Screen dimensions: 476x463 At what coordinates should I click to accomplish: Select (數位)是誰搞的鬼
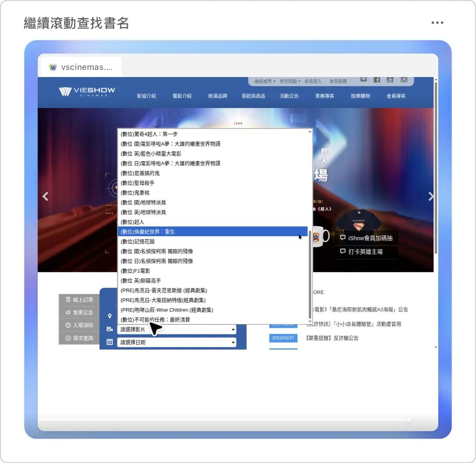click(x=212, y=173)
